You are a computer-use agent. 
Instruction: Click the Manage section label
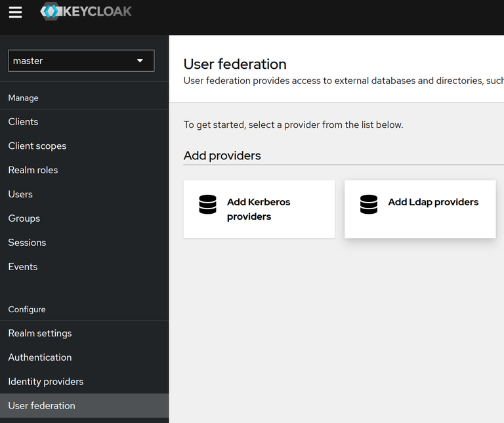(x=23, y=98)
